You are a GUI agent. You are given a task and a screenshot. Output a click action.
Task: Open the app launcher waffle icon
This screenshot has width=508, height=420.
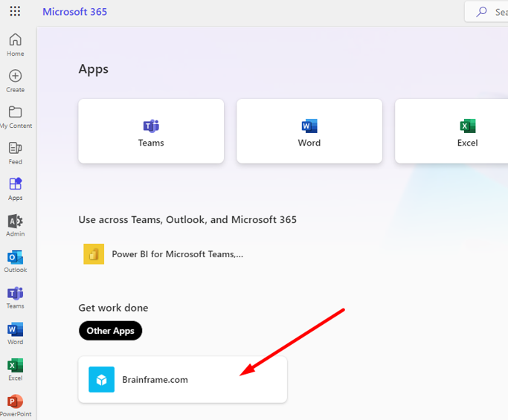point(15,12)
